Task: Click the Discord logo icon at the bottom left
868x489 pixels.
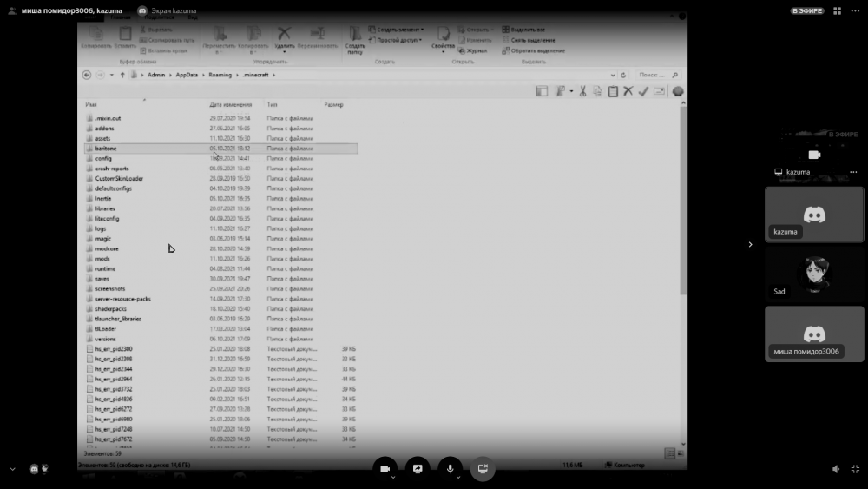Action: pos(34,469)
